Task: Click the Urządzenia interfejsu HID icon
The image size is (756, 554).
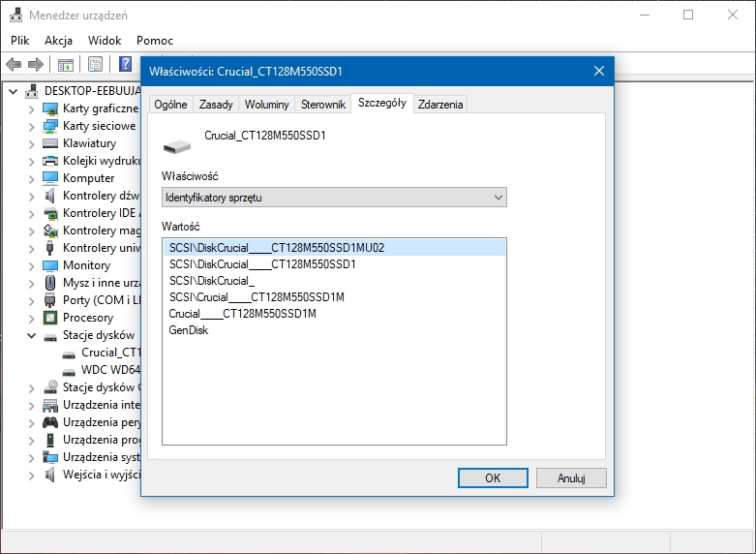Action: 50,405
